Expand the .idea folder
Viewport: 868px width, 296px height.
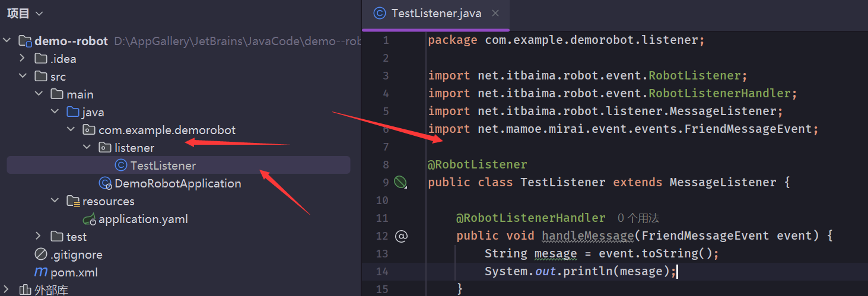click(23, 59)
